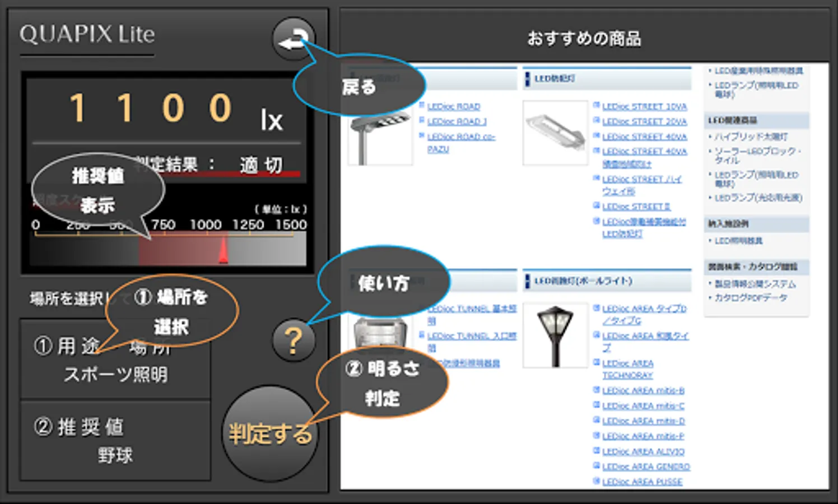Open the ソーラーLEDブロック・タイル sidebar link
Image resolution: width=838 pixels, height=504 pixels.
(758, 156)
